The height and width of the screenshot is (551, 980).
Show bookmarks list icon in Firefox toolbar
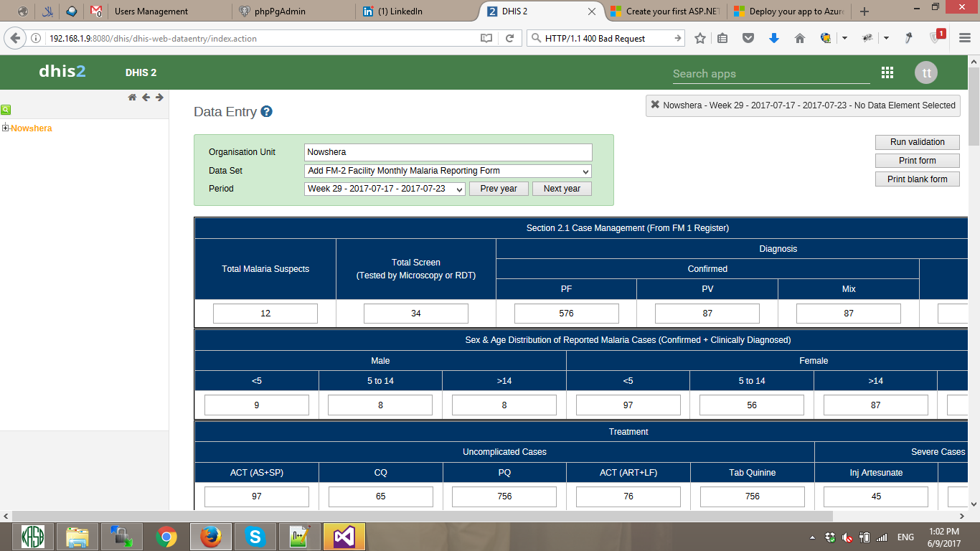click(x=722, y=39)
